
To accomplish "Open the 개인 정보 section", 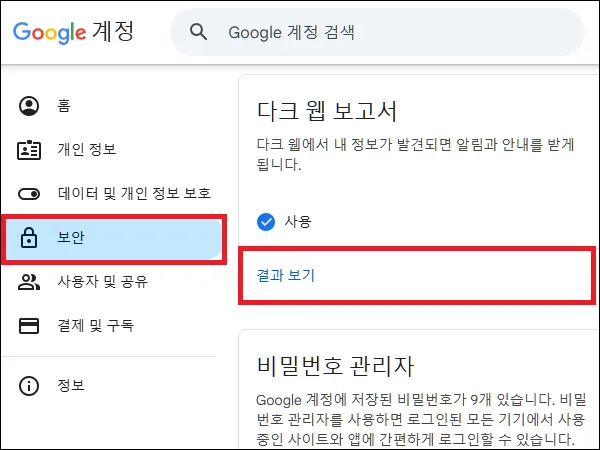I will [x=87, y=149].
